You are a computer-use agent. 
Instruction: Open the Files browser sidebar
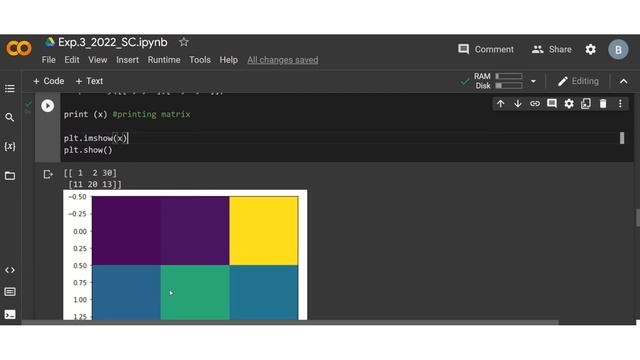click(10, 176)
